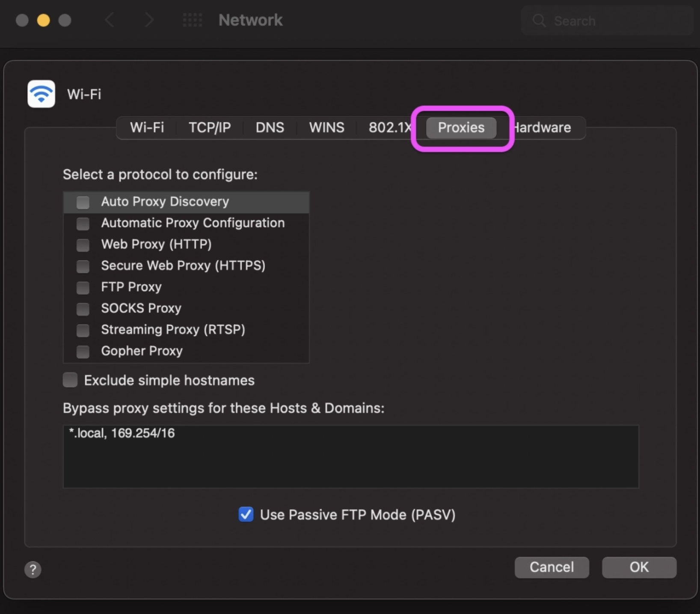Screen dimensions: 700x614
Task: Navigate back using the back arrow
Action: [x=110, y=20]
